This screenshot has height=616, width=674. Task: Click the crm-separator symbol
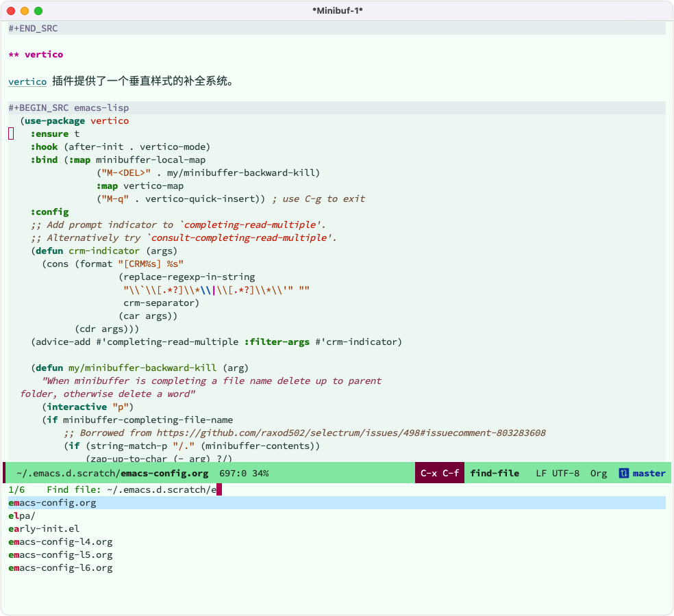[x=159, y=303]
